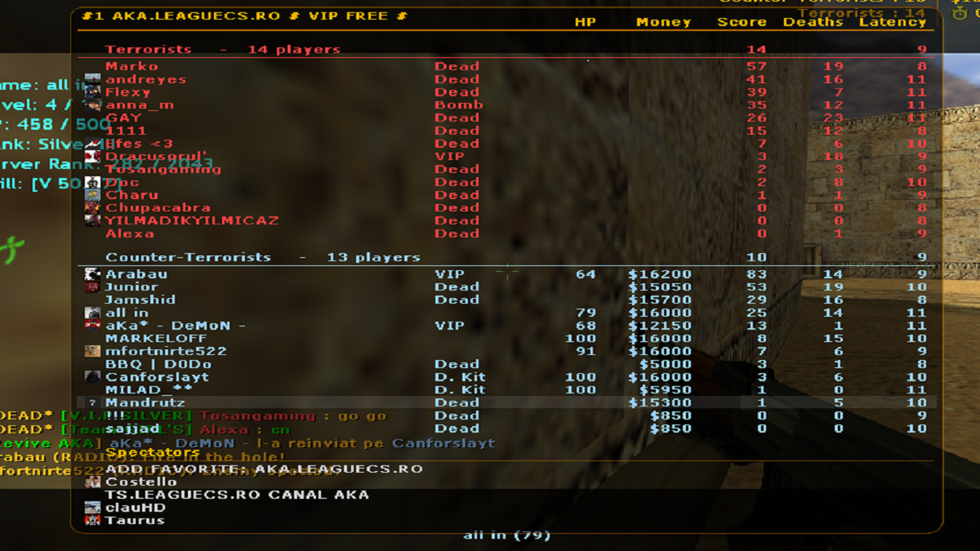
Task: Click the "D. Kit" status for Canforslayt
Action: pos(460,377)
